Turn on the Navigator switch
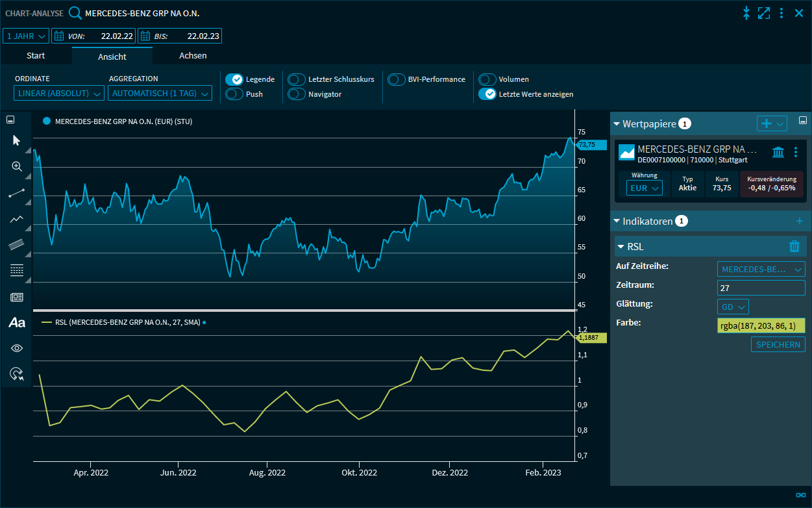 [x=297, y=94]
